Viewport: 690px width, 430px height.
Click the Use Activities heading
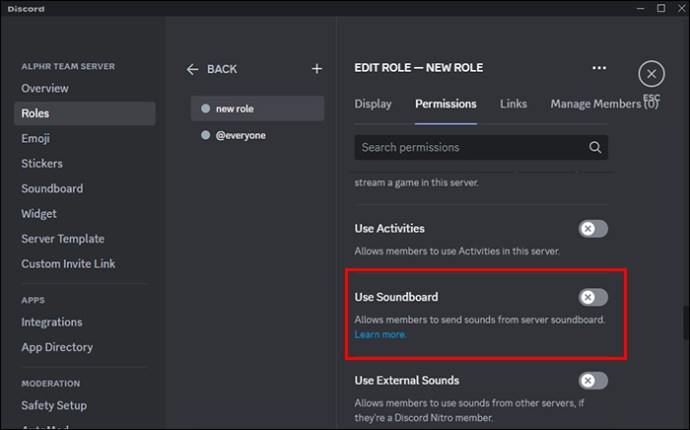click(389, 229)
